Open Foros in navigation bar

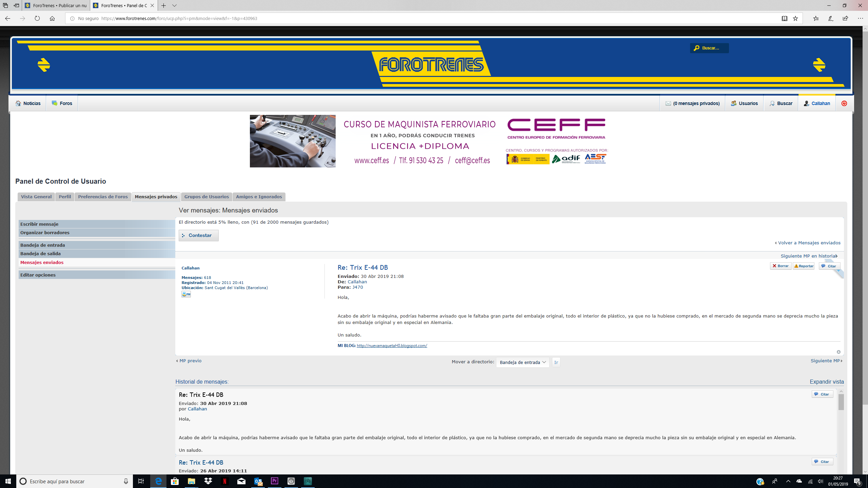coord(62,103)
